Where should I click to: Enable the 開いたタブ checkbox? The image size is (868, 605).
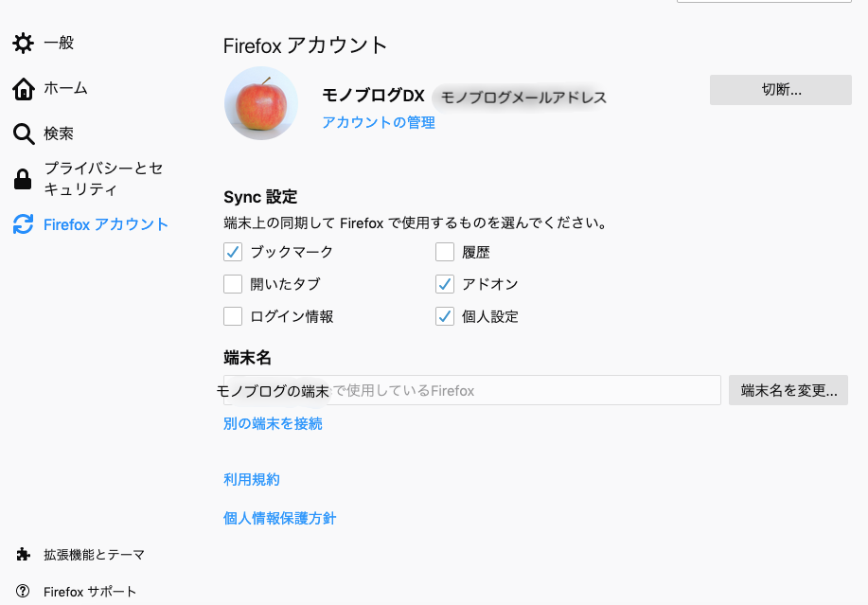click(233, 284)
